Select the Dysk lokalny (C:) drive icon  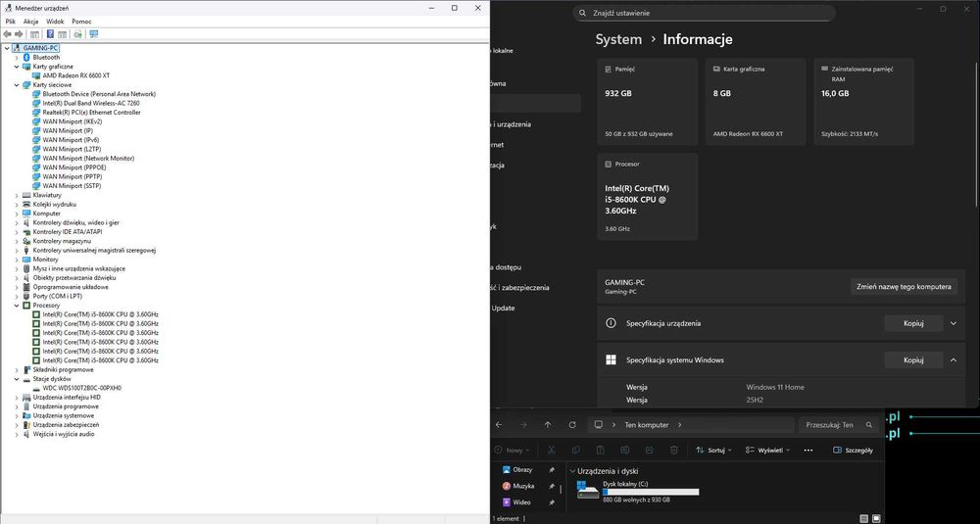click(x=587, y=491)
